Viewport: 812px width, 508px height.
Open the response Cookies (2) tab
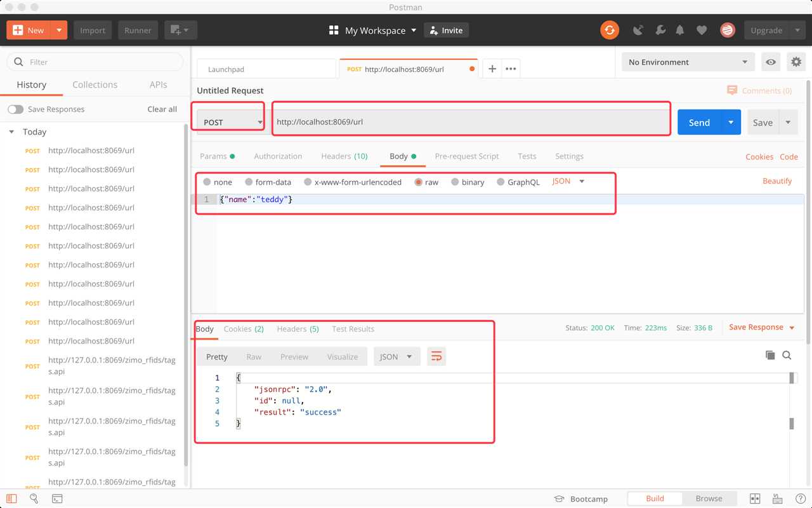[x=244, y=329]
